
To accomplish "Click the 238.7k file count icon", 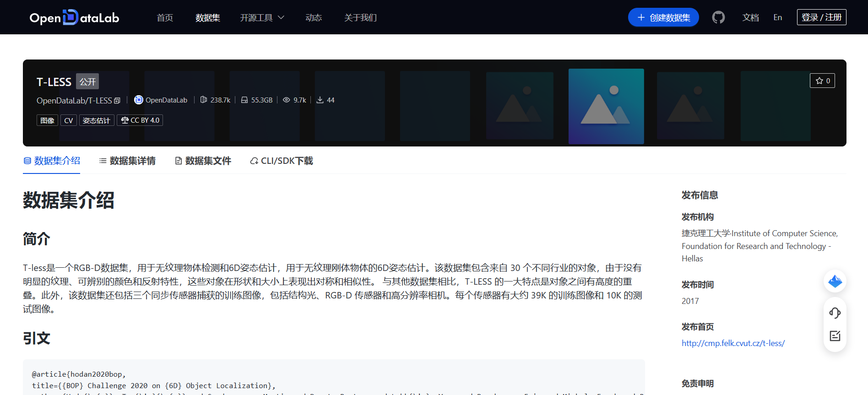I will (204, 100).
